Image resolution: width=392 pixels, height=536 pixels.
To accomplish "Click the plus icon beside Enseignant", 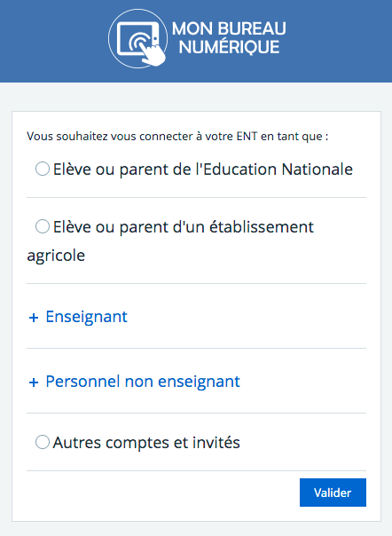I will pos(34,318).
